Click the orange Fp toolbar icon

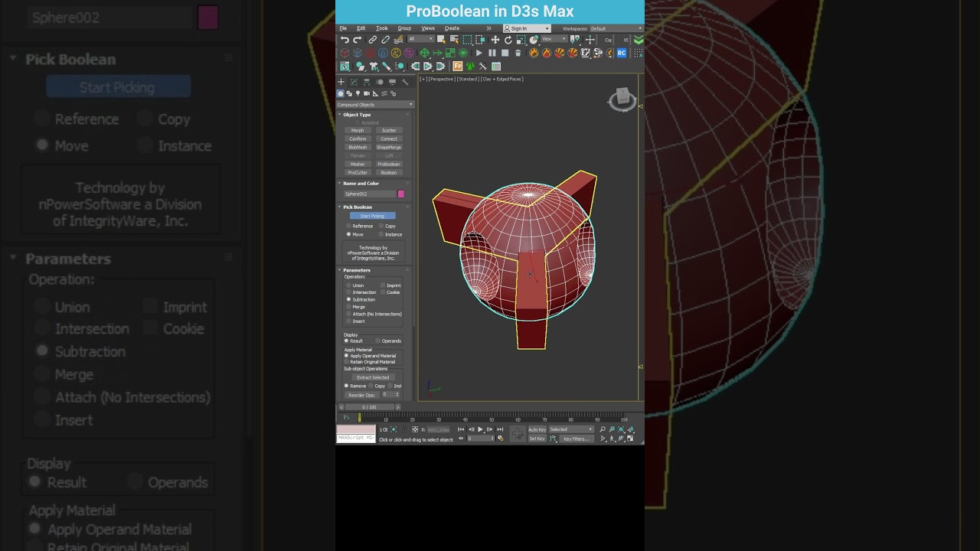tap(458, 67)
